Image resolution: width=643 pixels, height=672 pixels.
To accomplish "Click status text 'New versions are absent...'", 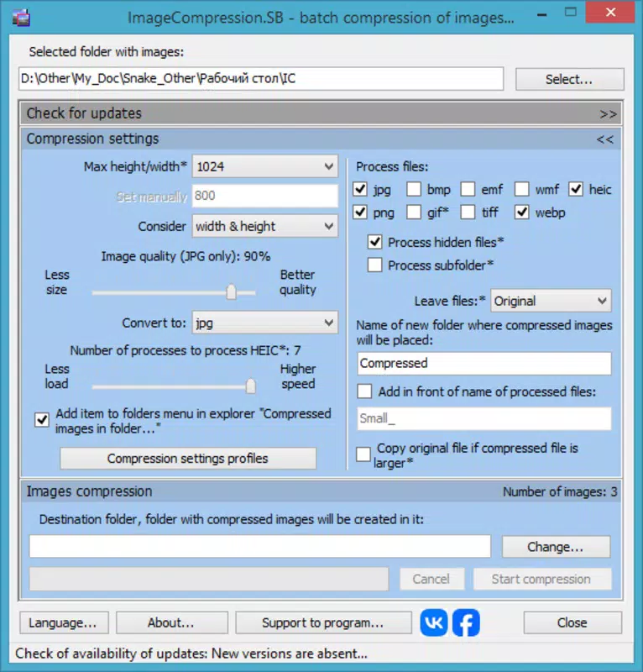I will [290, 654].
